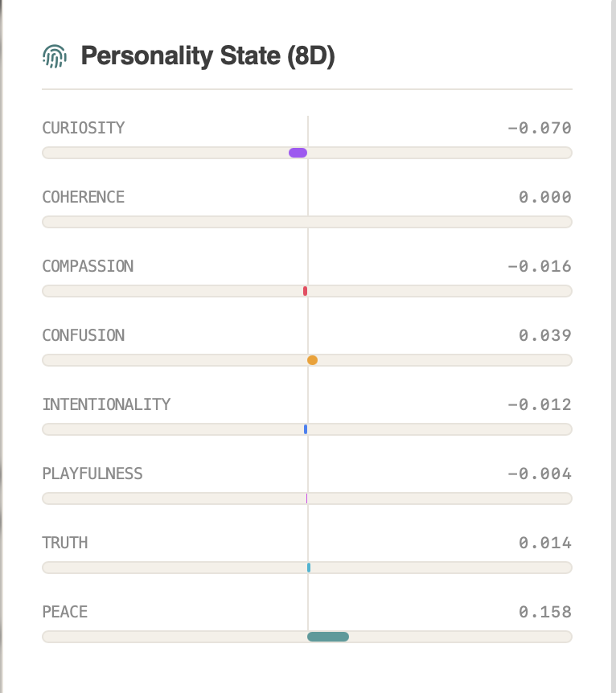Click the right end of the Truth track
The height and width of the screenshot is (693, 616).
coord(567,567)
